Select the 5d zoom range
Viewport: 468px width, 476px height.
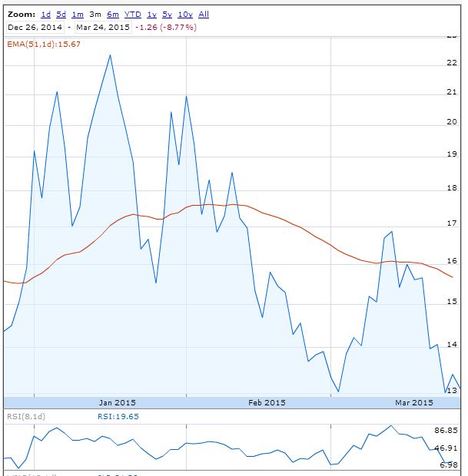[x=61, y=15]
